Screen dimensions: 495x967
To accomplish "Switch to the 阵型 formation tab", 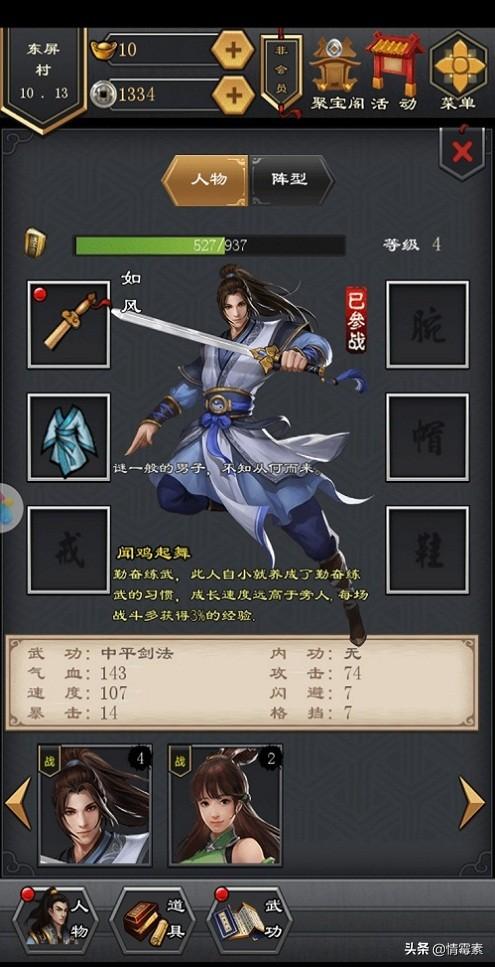I will pos(291,180).
